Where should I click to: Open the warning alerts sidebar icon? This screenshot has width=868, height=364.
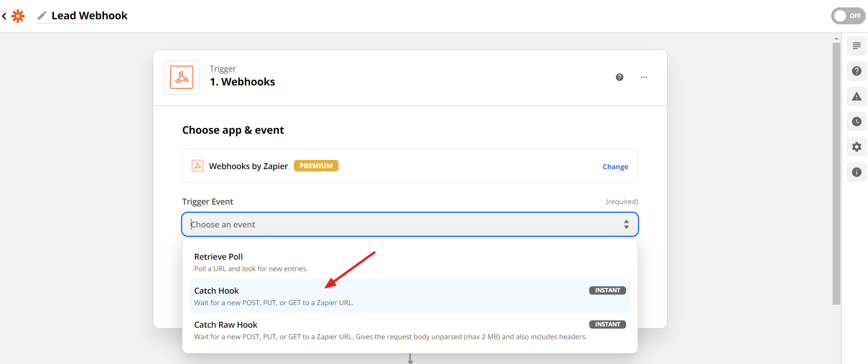[857, 96]
